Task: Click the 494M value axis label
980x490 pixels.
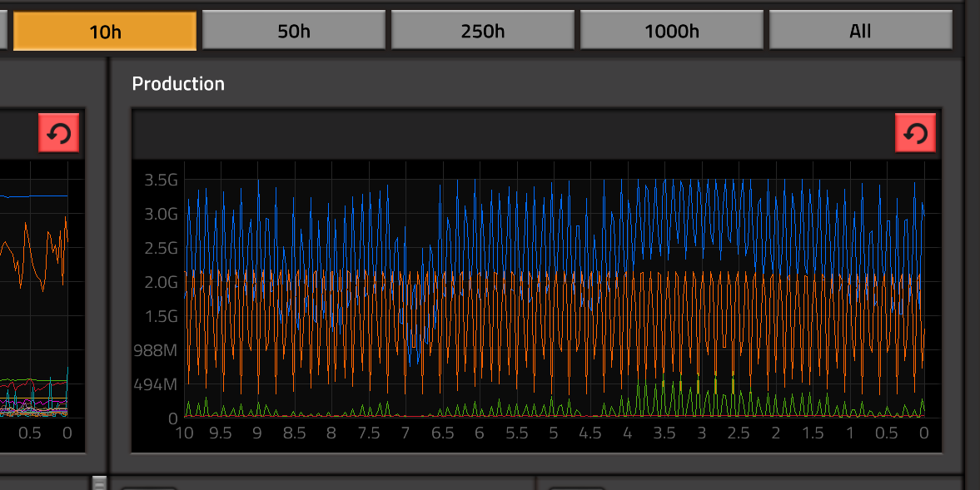Action: click(x=156, y=384)
